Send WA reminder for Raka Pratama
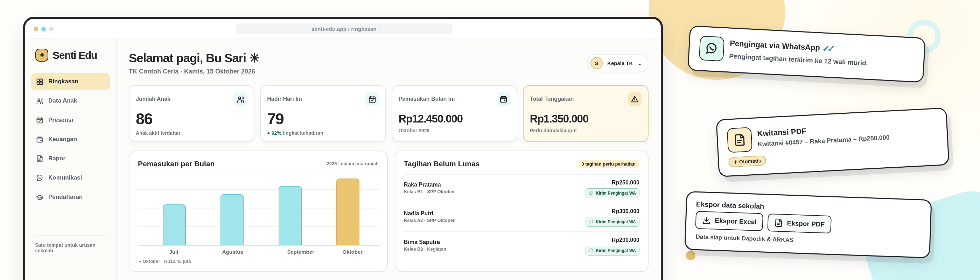 pos(612,193)
